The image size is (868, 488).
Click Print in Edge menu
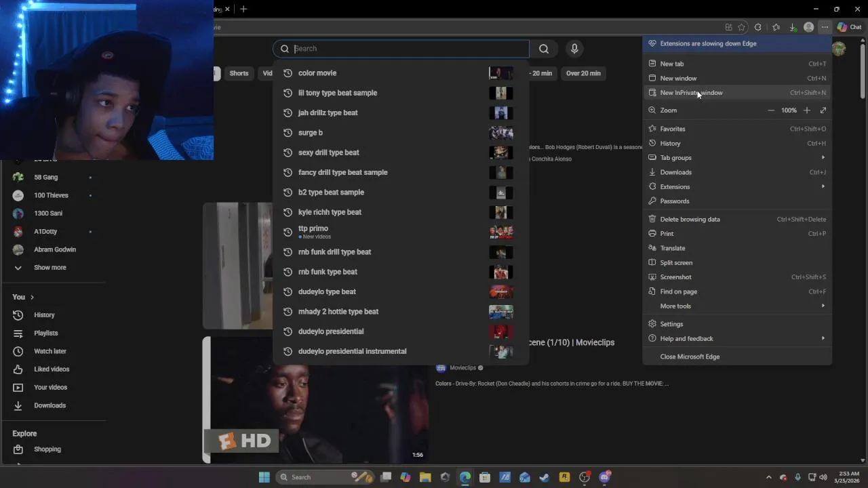(x=737, y=234)
